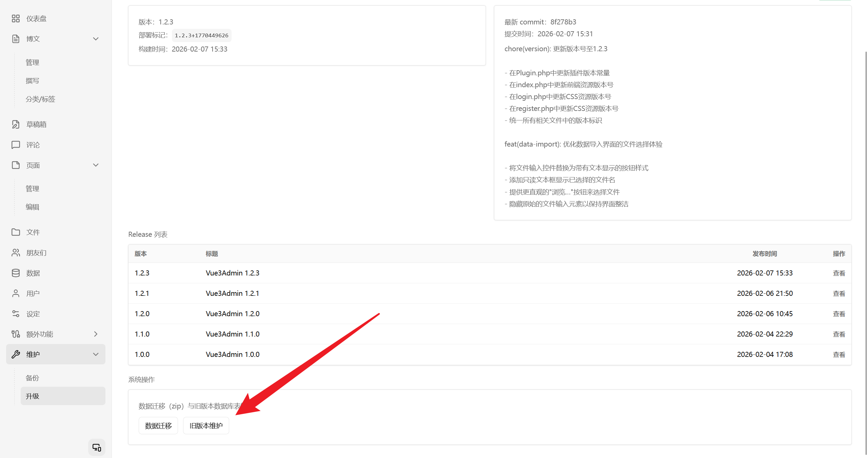Collapse the 页面 submenu chevron

point(96,165)
